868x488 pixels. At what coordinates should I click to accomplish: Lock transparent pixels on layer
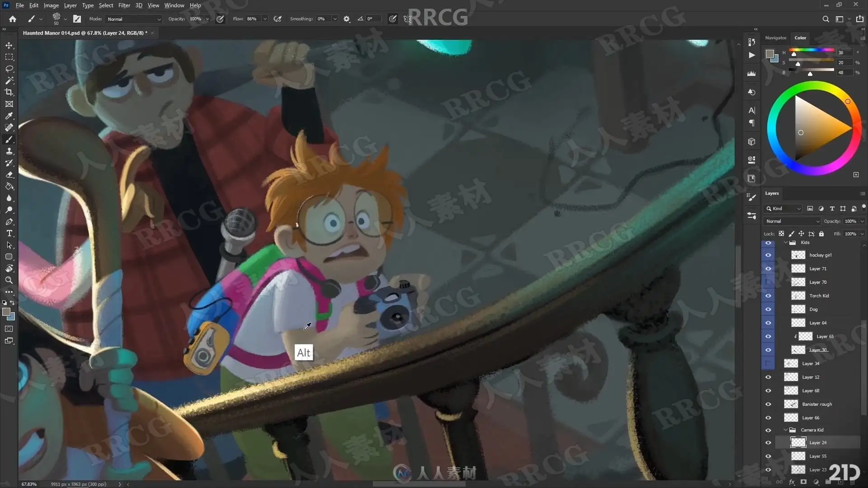pos(781,234)
